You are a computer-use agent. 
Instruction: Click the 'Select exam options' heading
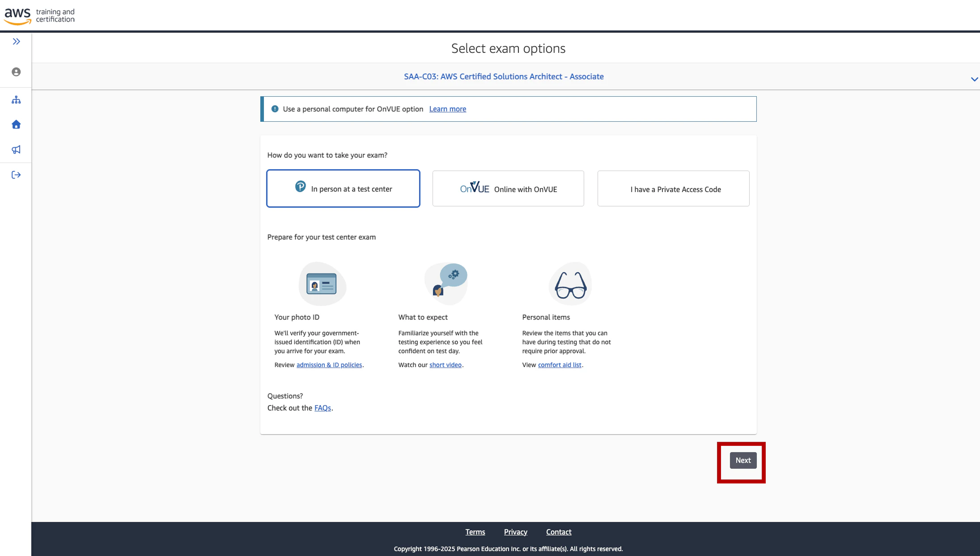508,48
